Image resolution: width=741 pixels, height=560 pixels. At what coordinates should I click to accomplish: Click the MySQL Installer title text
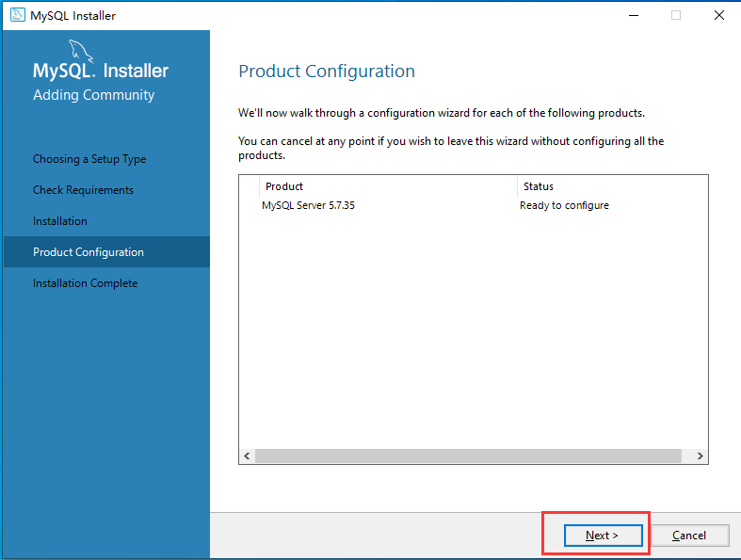tap(72, 16)
